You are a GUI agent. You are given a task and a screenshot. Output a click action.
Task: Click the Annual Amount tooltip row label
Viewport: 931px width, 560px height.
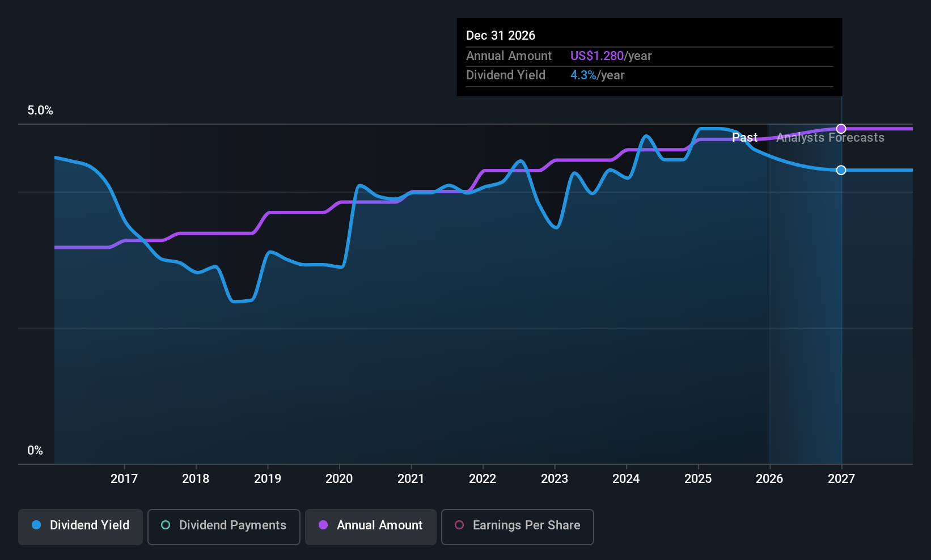click(509, 56)
